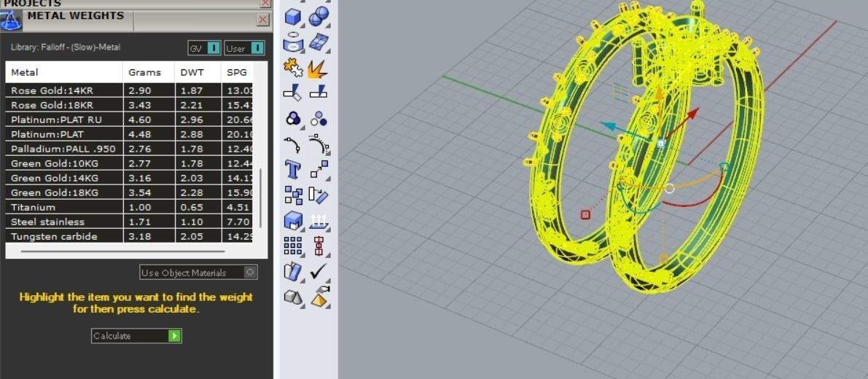Click the Grams column header
Screen dimensions: 868x379
coord(149,72)
